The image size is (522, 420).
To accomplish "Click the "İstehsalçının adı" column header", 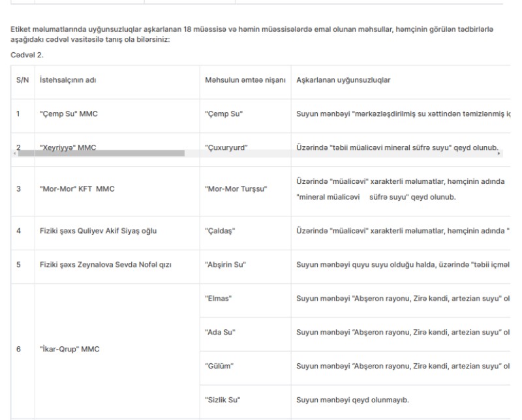I will click(69, 80).
